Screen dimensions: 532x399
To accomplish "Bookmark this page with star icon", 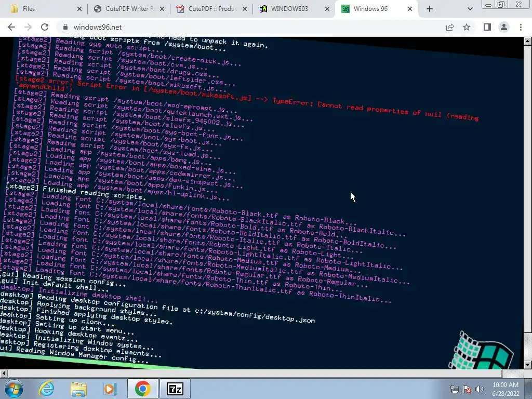I will click(x=467, y=27).
